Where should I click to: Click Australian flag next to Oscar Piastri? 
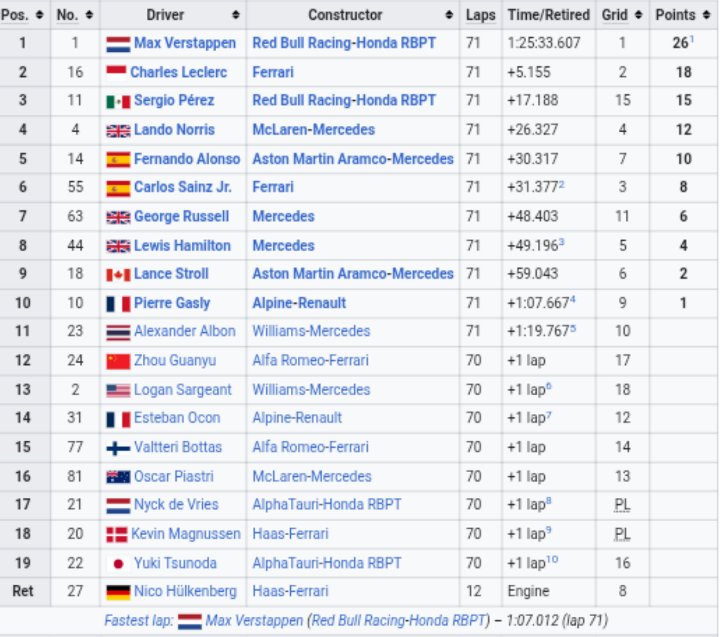click(118, 477)
